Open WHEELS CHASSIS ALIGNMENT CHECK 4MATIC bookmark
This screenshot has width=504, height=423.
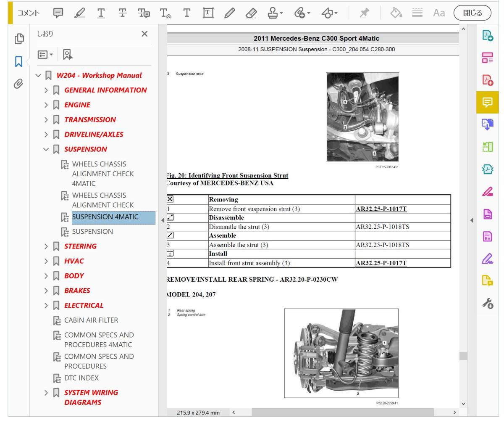point(103,174)
